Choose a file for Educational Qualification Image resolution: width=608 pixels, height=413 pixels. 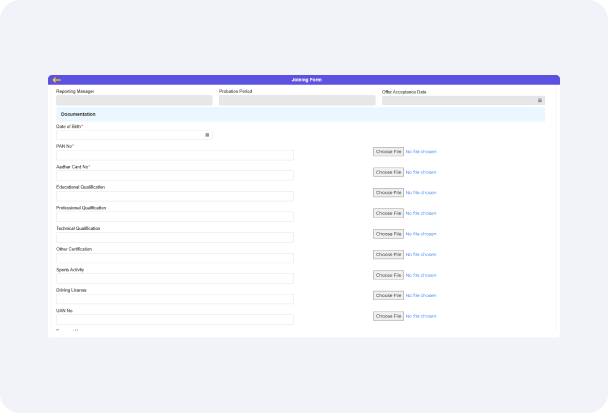coord(388,192)
